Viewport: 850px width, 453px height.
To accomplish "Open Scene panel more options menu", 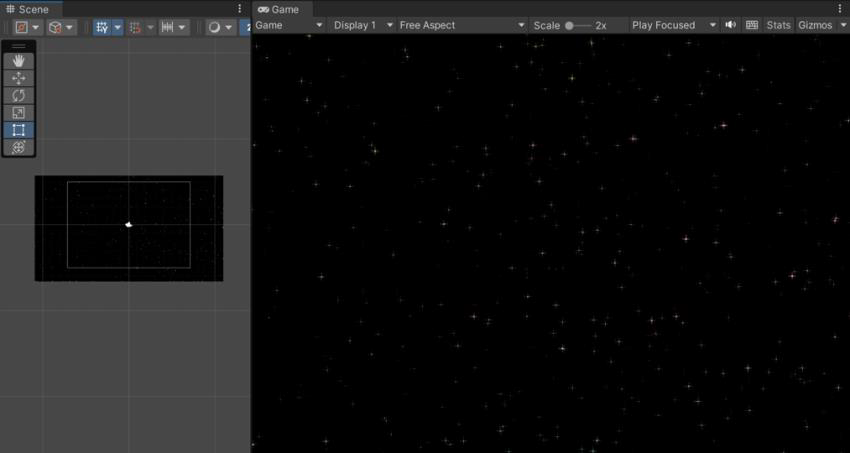I will click(x=240, y=9).
